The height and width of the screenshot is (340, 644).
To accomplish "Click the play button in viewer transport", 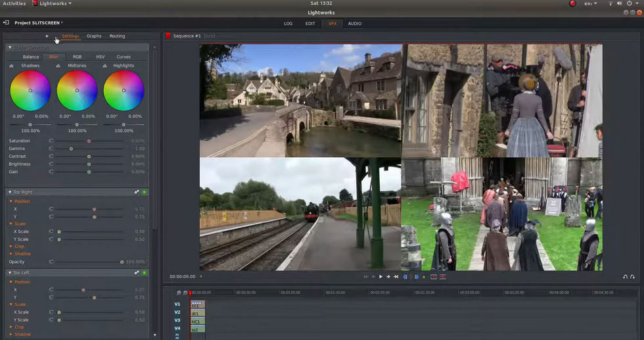I will click(380, 277).
